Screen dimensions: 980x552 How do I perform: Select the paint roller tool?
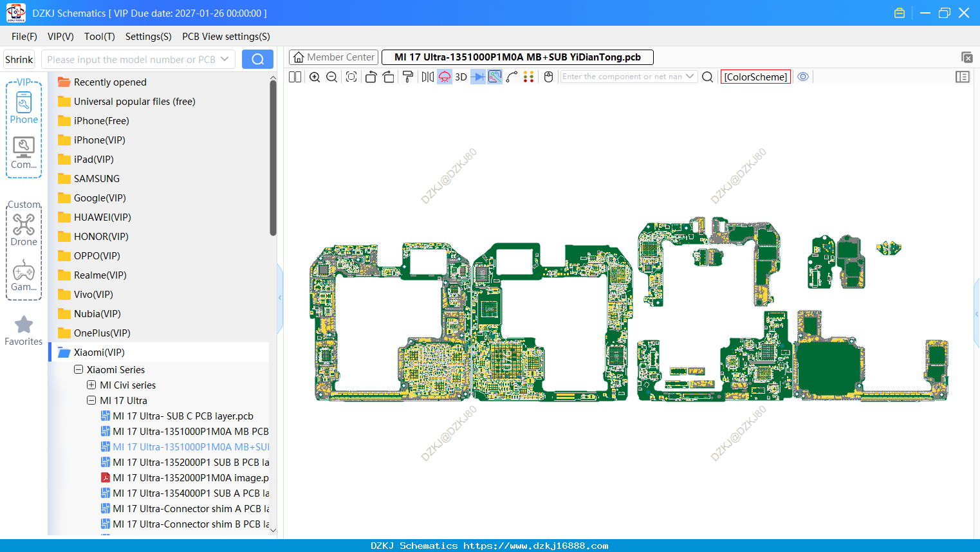pyautogui.click(x=408, y=77)
